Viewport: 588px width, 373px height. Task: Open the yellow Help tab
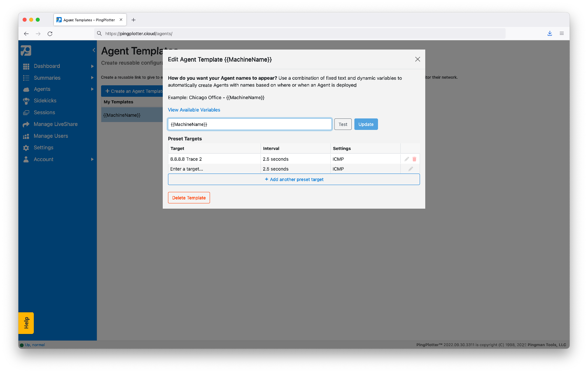pyautogui.click(x=26, y=323)
